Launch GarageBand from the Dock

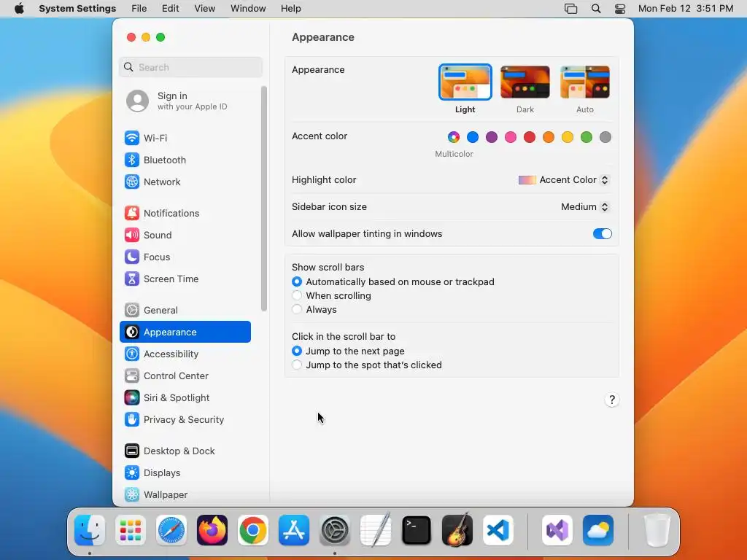[x=457, y=530]
